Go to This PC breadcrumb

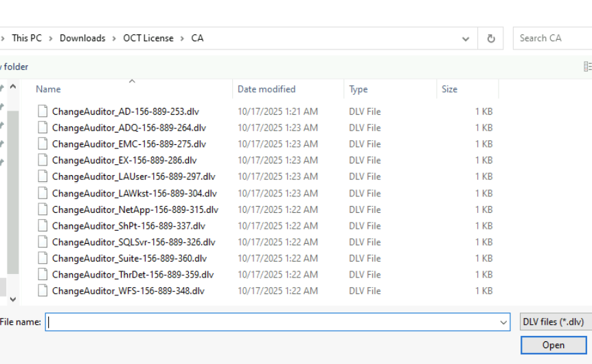point(26,38)
